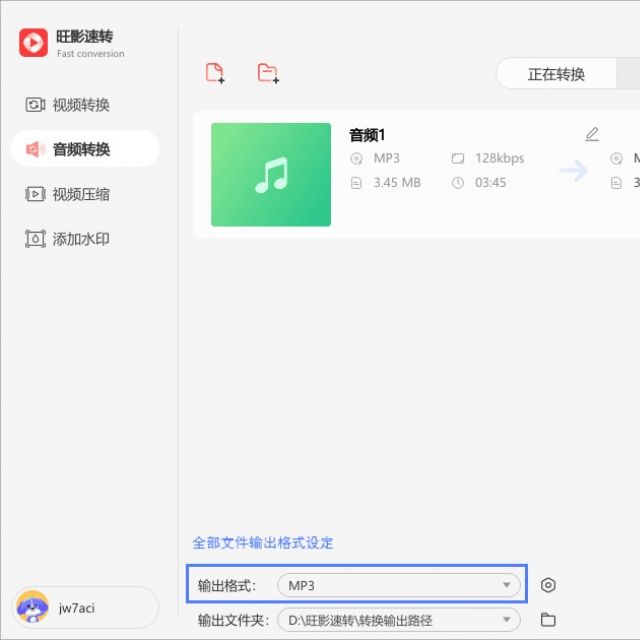Viewport: 640px width, 640px height.
Task: Open output format settings hexagon icon
Action: click(x=548, y=585)
